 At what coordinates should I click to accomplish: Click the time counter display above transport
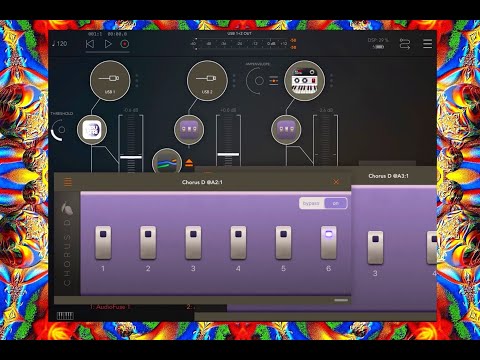click(x=107, y=34)
